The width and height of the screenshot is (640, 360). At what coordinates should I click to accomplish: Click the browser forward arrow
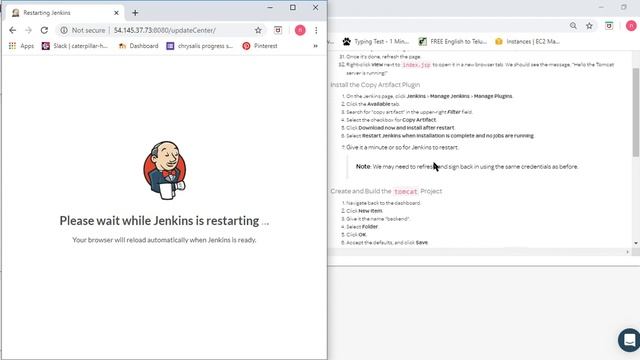coord(28,30)
